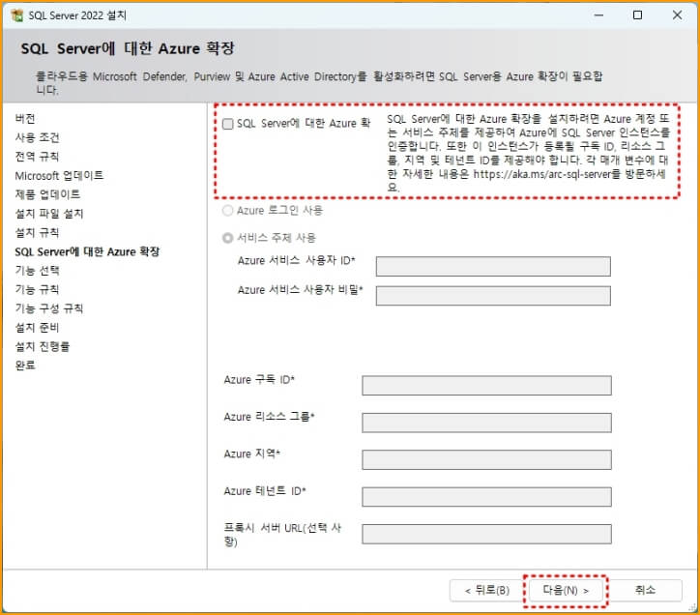This screenshot has width=700, height=615.
Task: Click the 'Azure 리소스 그룹*' label
Action: pyautogui.click(x=269, y=417)
